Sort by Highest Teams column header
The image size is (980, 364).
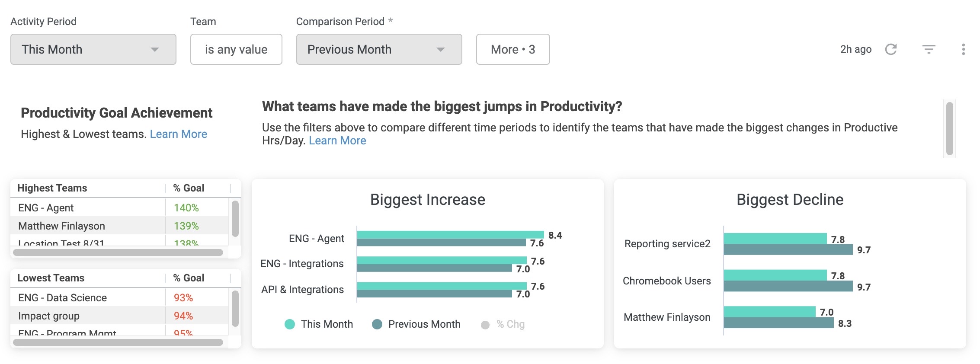(52, 188)
